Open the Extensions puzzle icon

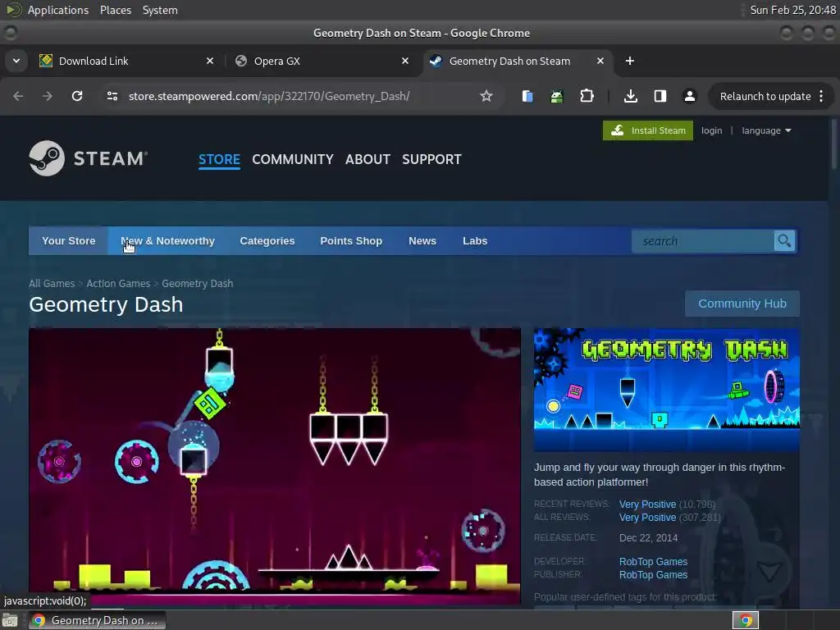click(587, 96)
